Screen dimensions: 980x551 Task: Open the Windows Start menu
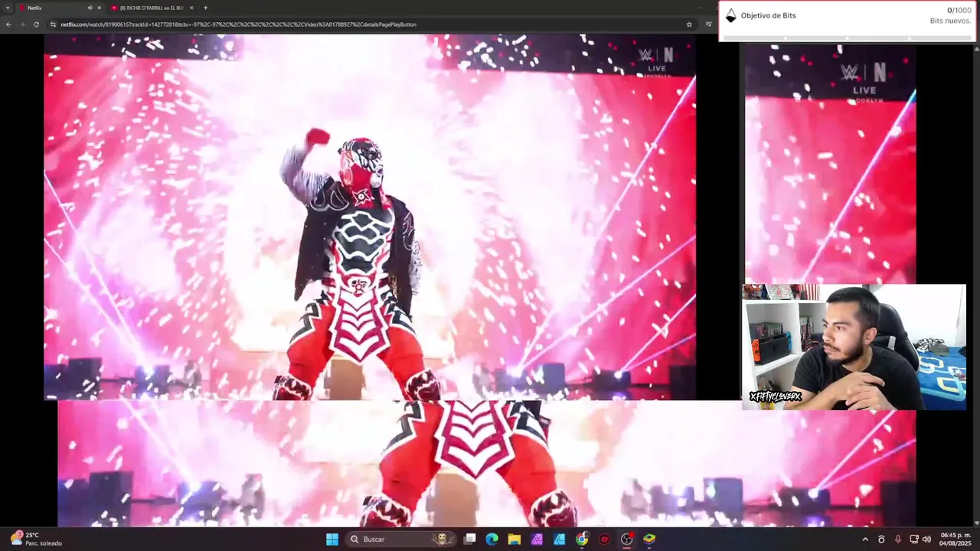tap(332, 540)
